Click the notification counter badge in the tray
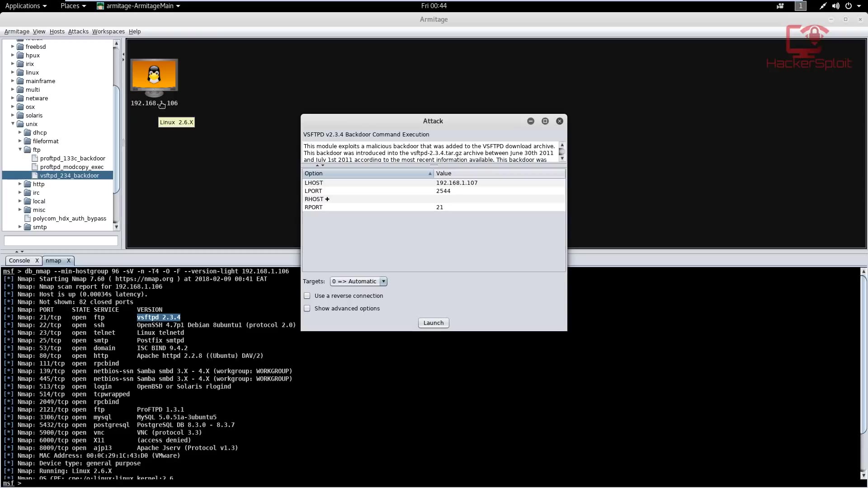The width and height of the screenshot is (868, 488). coord(801,6)
